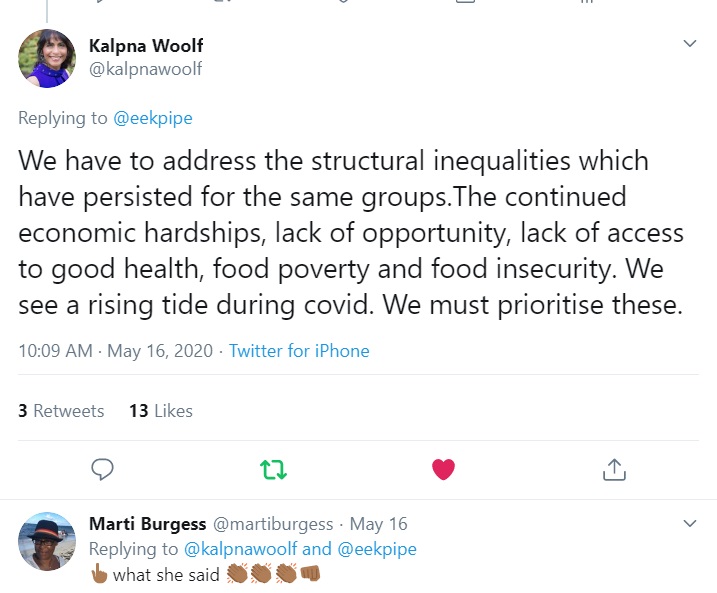Toggle the green retweet icon

pyautogui.click(x=272, y=468)
